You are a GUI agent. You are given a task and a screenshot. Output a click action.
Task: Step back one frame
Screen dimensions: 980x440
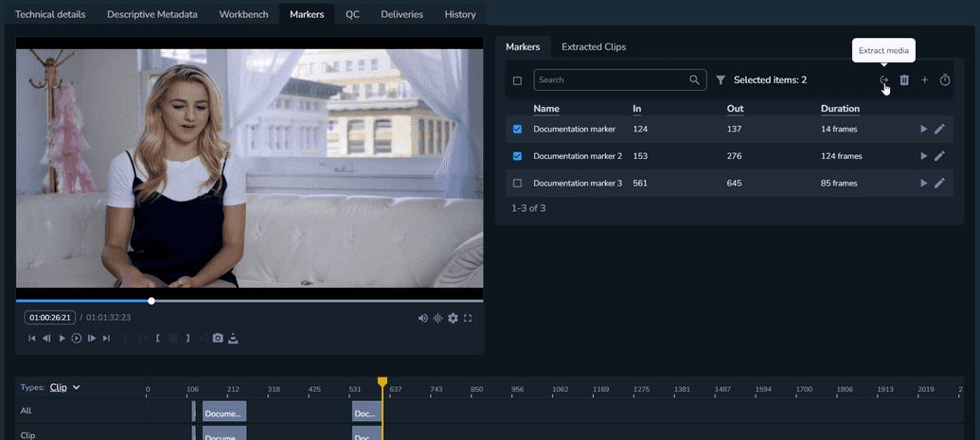pyautogui.click(x=46, y=338)
